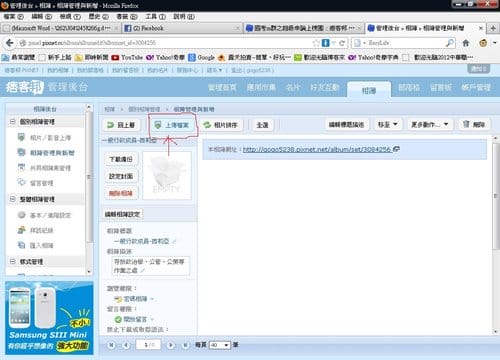Open the Firefox 歷史 menu
Image resolution: width=500 pixels, height=360 pixels.
98,16
